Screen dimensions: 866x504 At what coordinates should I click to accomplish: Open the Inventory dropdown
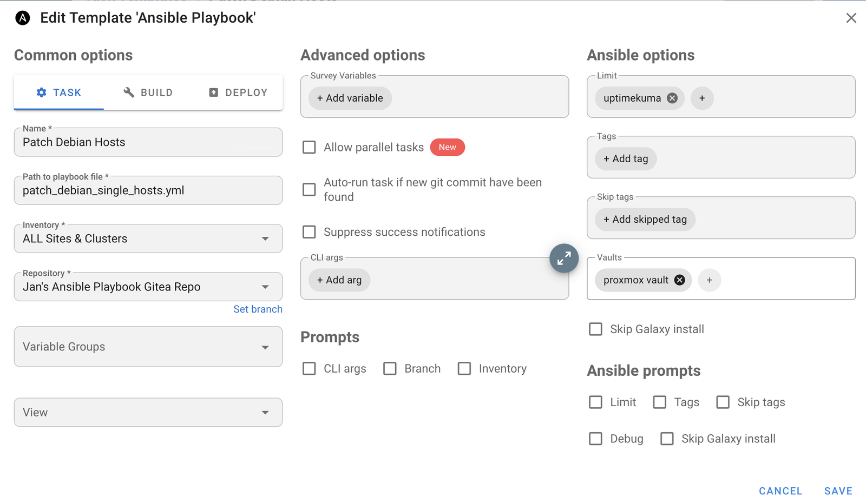[148, 238]
